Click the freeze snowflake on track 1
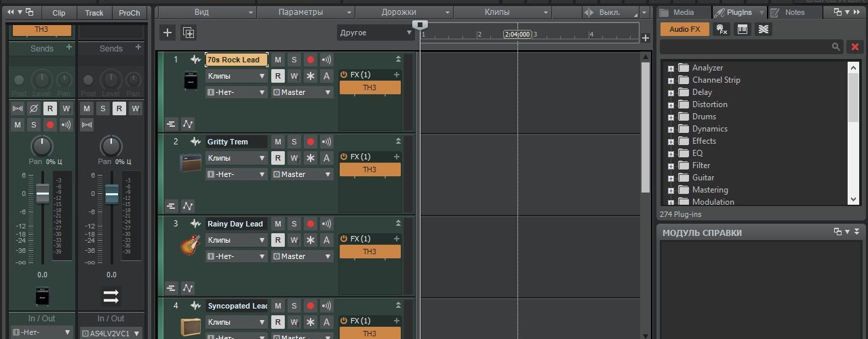This screenshot has width=868, height=339. pyautogui.click(x=311, y=76)
